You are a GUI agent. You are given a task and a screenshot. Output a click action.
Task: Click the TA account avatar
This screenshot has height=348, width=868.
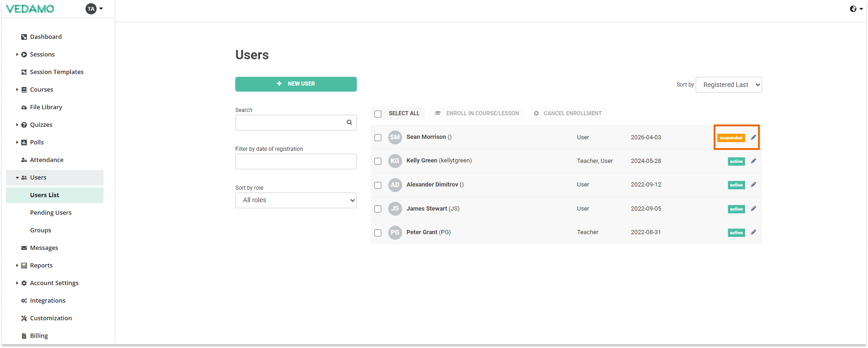click(x=91, y=9)
